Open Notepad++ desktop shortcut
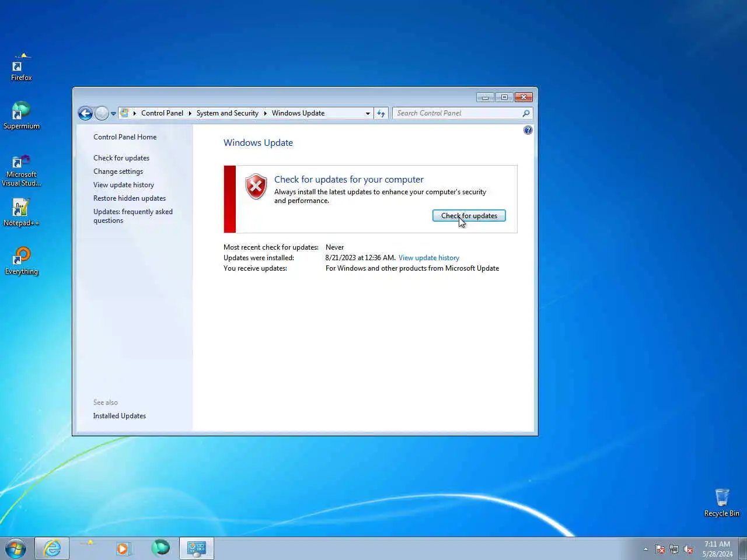Screen dimensions: 747x560 click(21, 212)
